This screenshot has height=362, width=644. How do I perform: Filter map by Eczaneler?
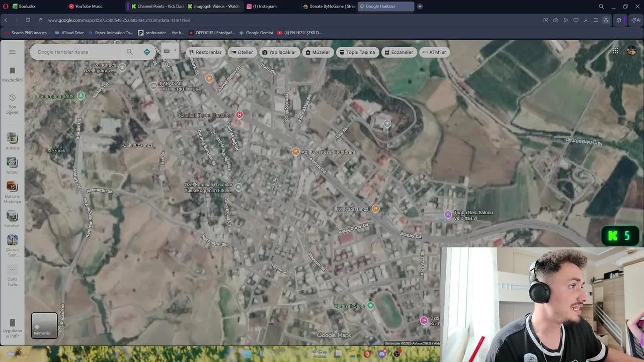[x=398, y=52]
